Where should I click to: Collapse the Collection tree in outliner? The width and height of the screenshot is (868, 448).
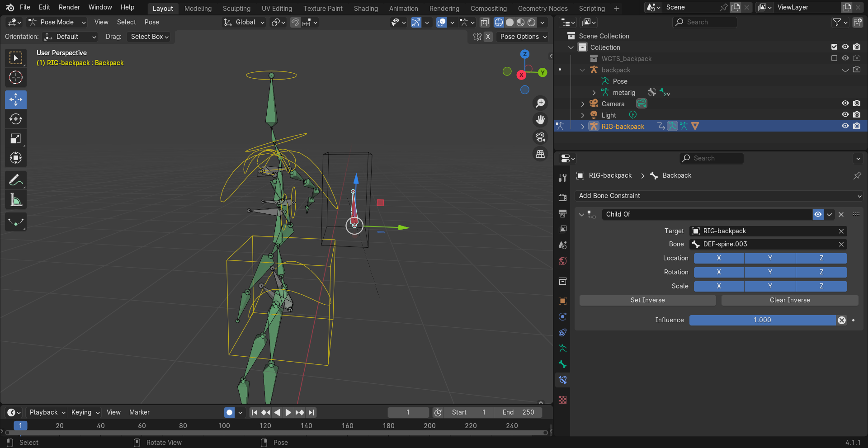point(571,47)
